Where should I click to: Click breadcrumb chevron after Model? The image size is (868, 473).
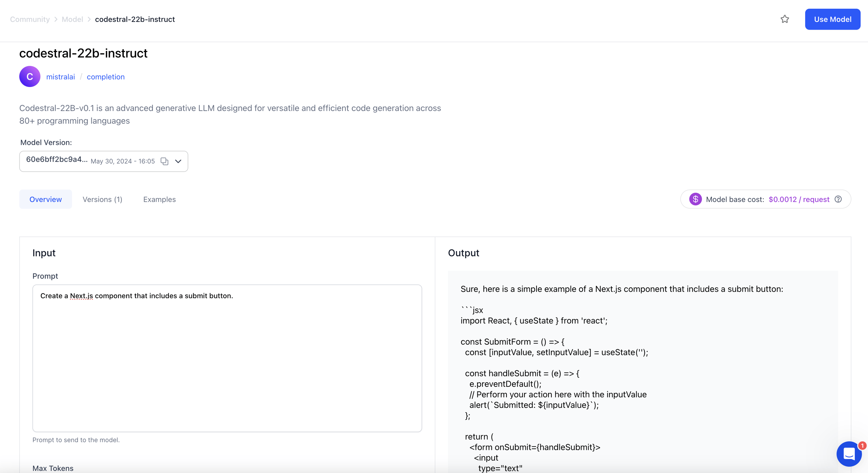click(89, 19)
